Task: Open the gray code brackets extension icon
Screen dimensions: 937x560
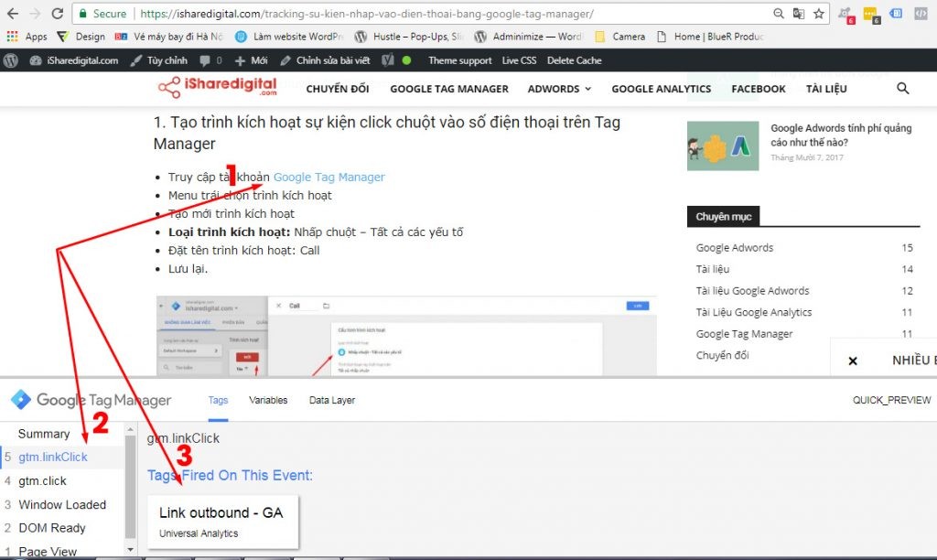Action: [x=921, y=13]
